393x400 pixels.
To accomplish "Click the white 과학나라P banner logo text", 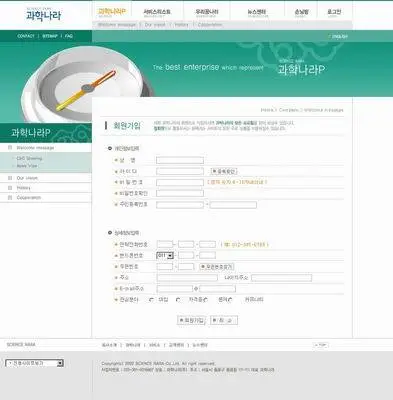I will click(x=301, y=69).
